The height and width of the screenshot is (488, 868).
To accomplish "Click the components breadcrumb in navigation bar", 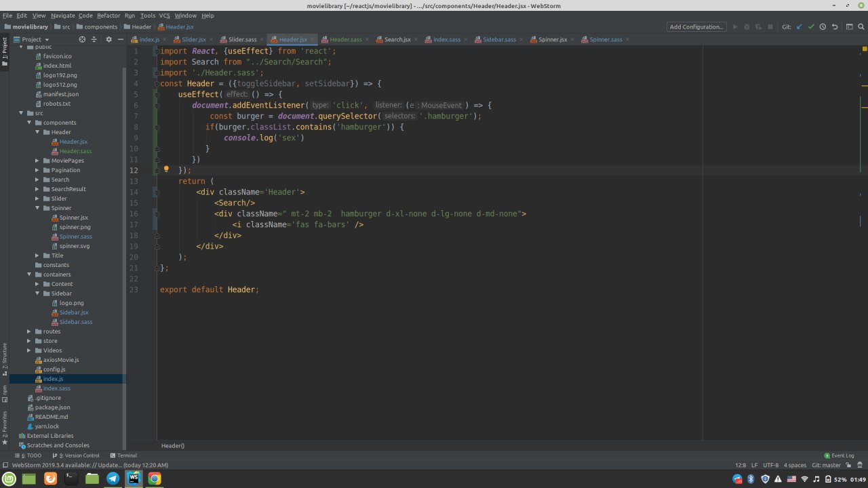I will click(x=96, y=27).
